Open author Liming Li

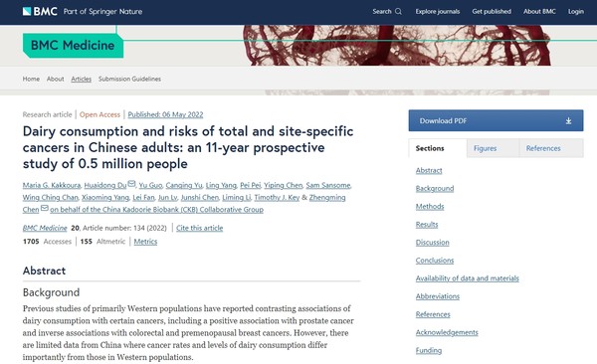[237, 198]
